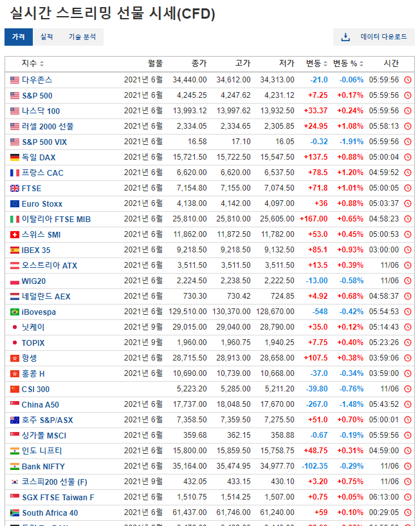The image size is (420, 526).
Task: Open the 항셍 index link
Action: pos(30,358)
